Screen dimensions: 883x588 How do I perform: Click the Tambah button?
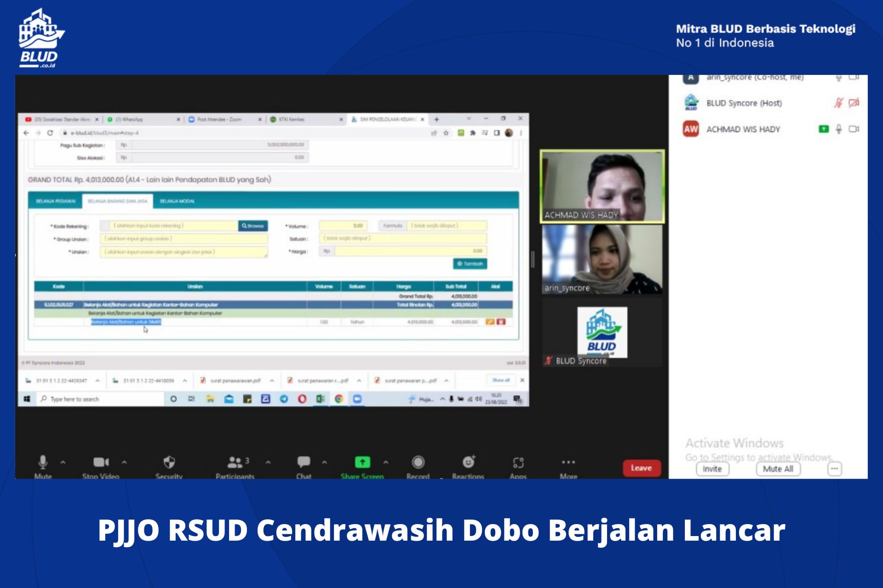pos(470,264)
